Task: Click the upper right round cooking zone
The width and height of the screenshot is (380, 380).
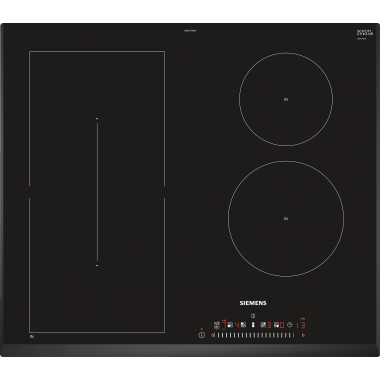Action: click(x=286, y=99)
